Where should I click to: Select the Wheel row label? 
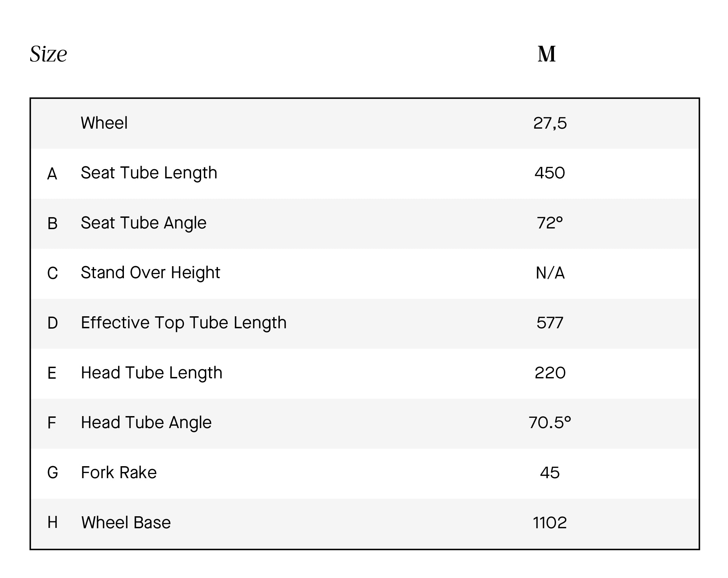tap(104, 123)
